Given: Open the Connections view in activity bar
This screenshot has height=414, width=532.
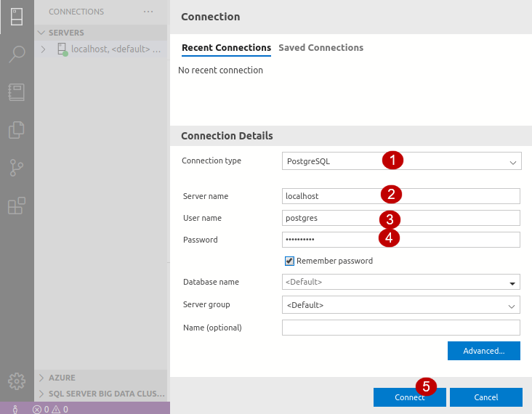Looking at the screenshot, I should coord(17,17).
